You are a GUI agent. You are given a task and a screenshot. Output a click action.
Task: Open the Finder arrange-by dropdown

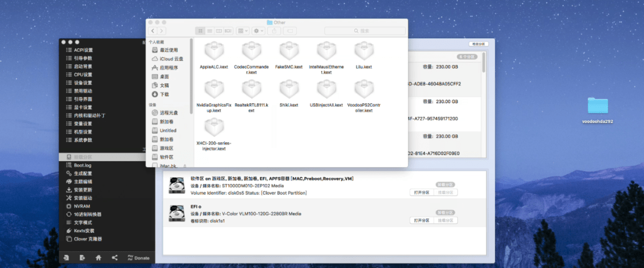[243, 31]
